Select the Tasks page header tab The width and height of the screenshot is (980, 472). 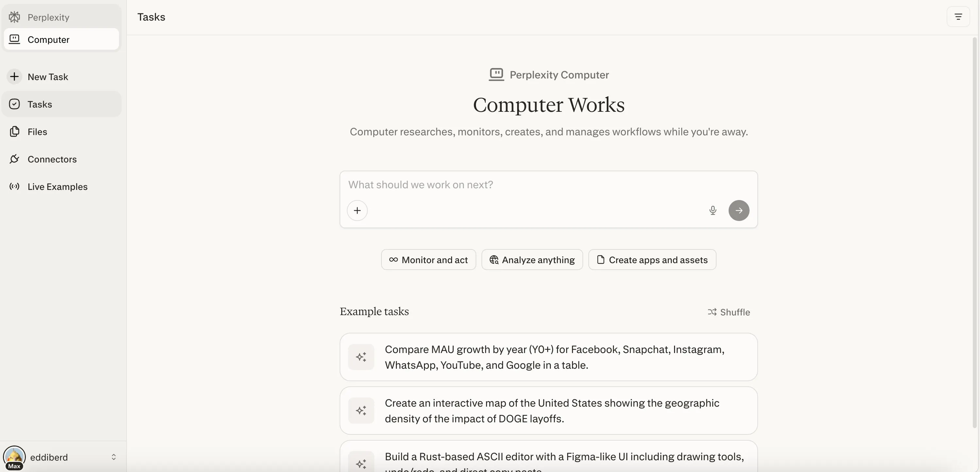coord(151,16)
